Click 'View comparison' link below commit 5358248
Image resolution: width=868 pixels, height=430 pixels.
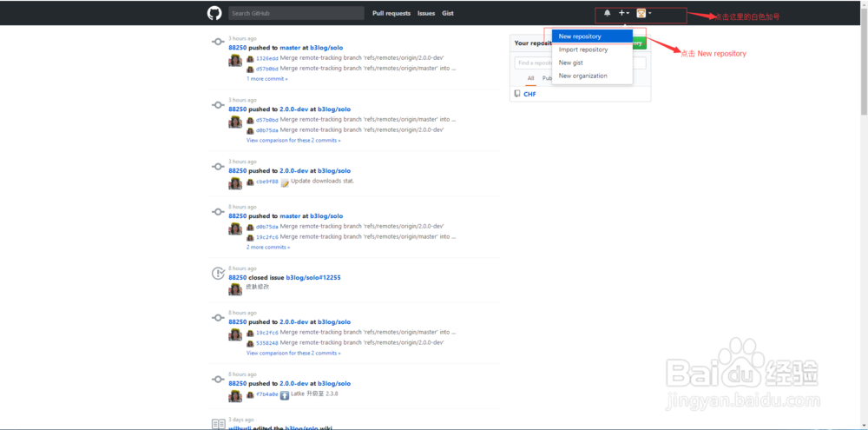point(293,353)
